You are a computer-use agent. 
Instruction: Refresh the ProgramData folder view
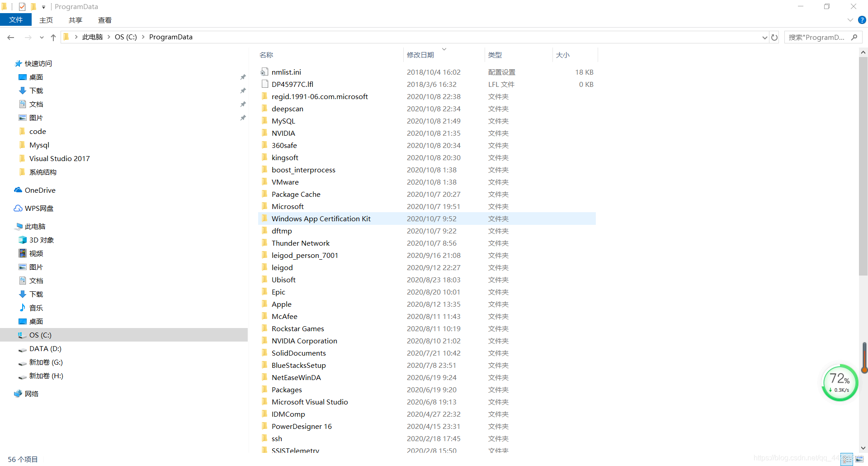click(x=774, y=38)
